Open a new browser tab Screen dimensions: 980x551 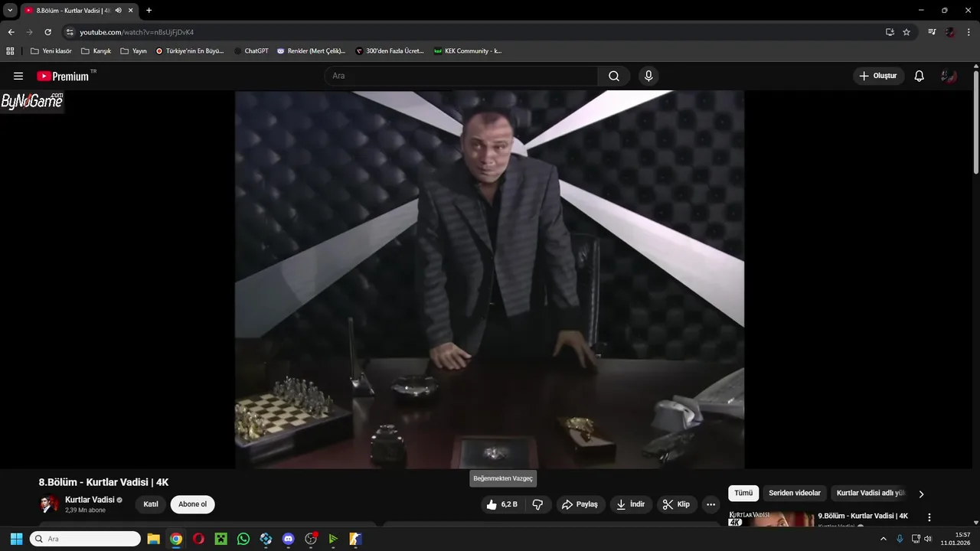pyautogui.click(x=149, y=11)
